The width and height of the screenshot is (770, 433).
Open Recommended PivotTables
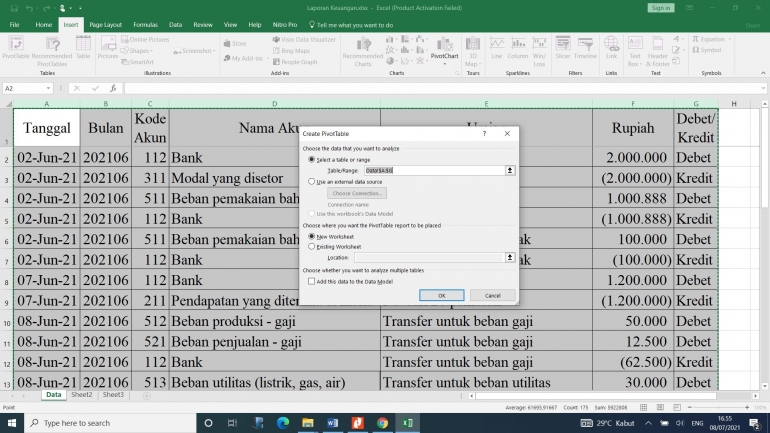tap(52, 51)
